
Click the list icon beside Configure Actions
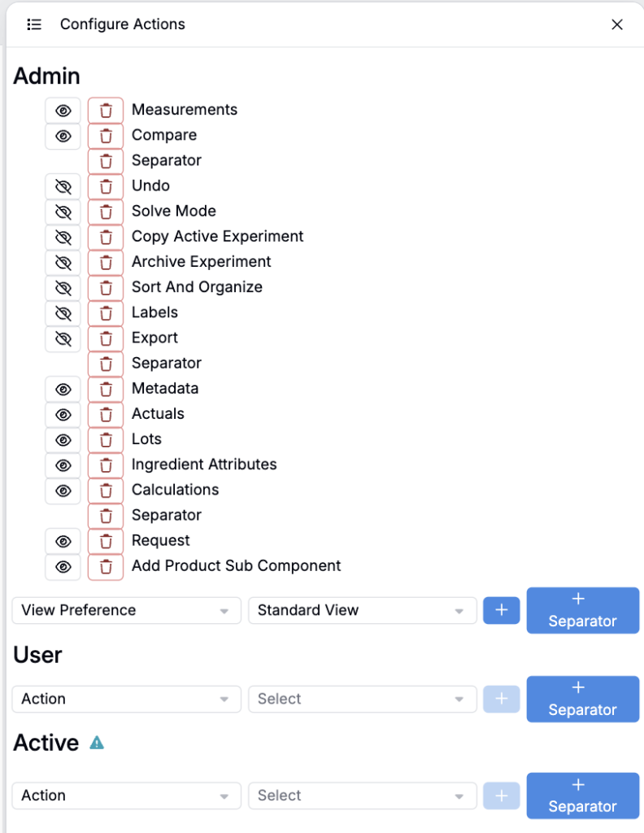pyautogui.click(x=34, y=24)
